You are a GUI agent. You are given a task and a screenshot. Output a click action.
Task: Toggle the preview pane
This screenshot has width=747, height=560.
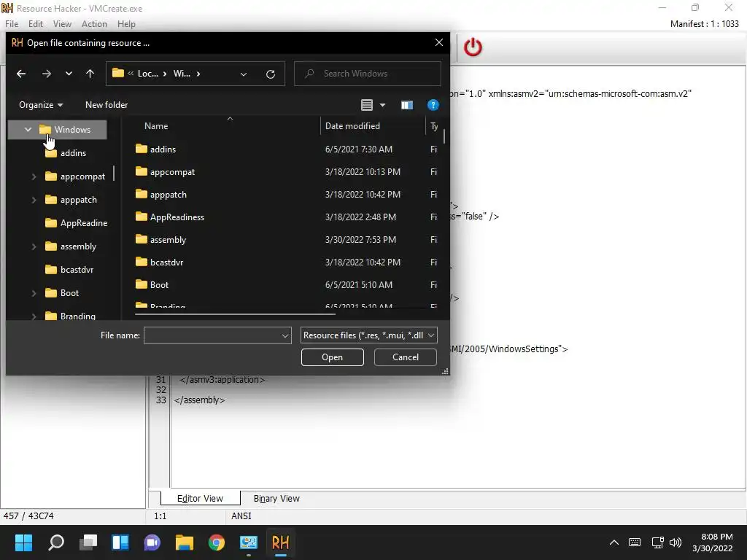pyautogui.click(x=406, y=105)
